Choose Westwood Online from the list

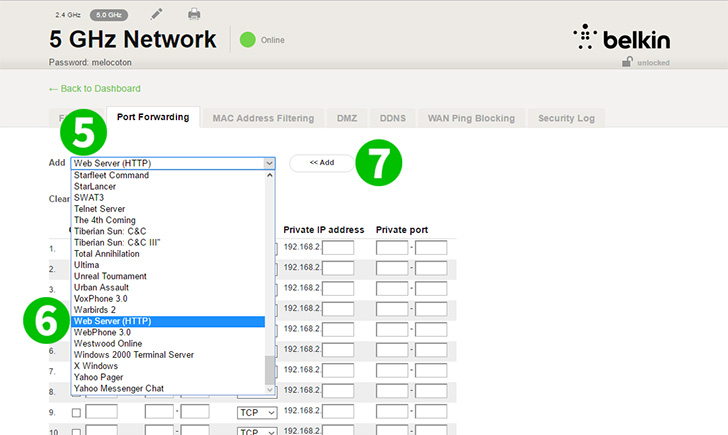(x=168, y=344)
